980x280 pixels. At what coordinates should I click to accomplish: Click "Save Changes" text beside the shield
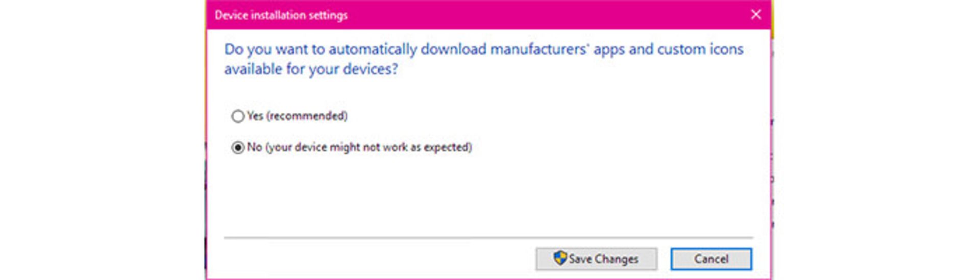[x=603, y=259]
